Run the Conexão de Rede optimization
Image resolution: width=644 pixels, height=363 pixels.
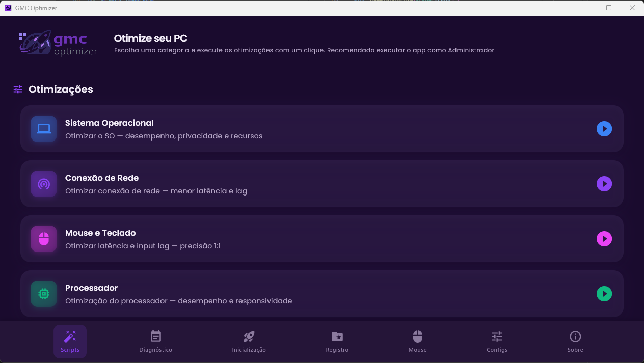coord(604,184)
